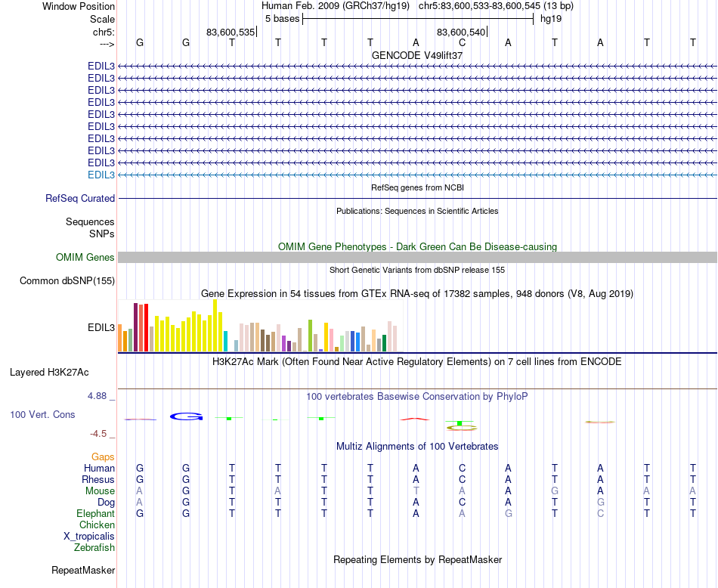The width and height of the screenshot is (718, 588).
Task: Select the Elephant species label
Action: pyautogui.click(x=96, y=513)
